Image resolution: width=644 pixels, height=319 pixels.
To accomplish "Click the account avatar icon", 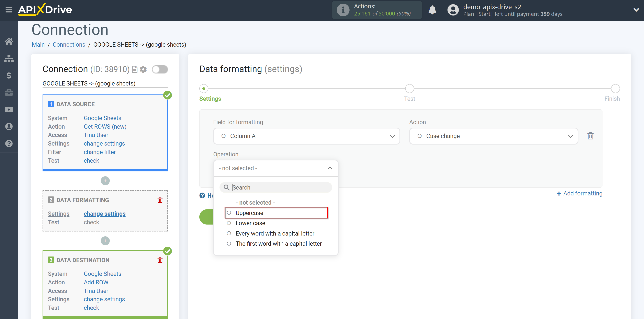I will (x=453, y=10).
